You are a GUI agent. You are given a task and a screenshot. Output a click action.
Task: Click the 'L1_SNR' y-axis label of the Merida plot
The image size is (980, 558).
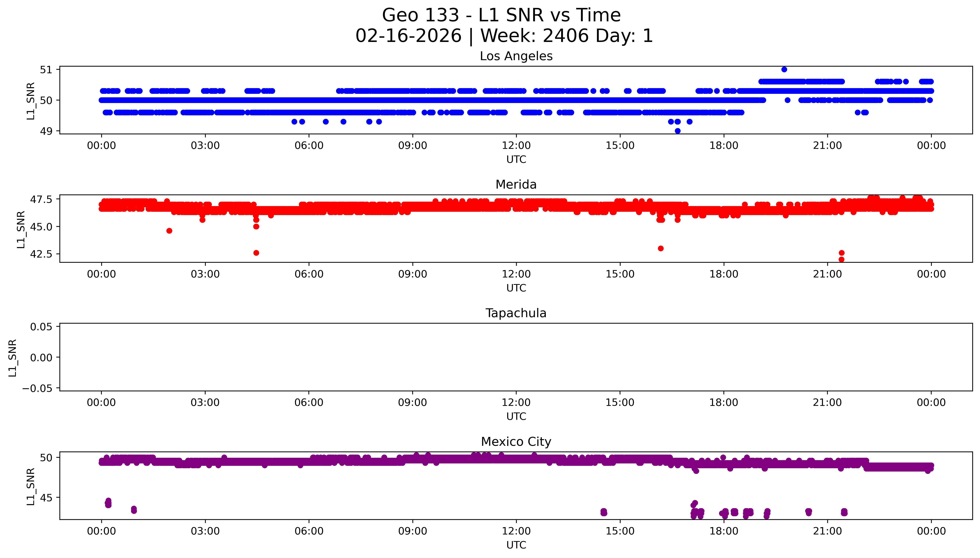(x=21, y=229)
